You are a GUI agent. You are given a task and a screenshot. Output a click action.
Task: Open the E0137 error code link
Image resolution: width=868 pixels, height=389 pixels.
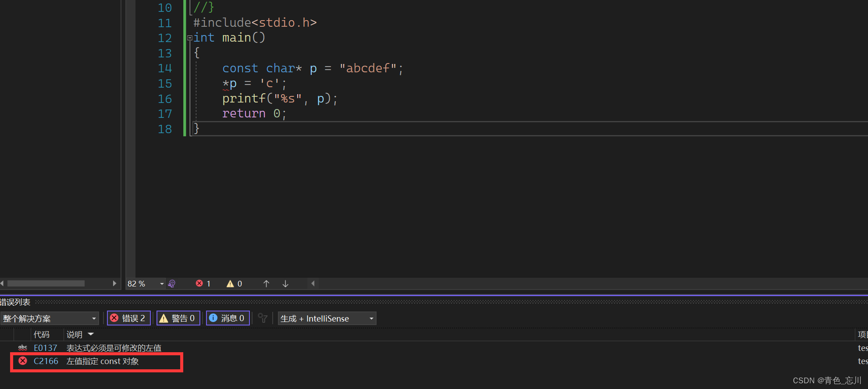46,348
